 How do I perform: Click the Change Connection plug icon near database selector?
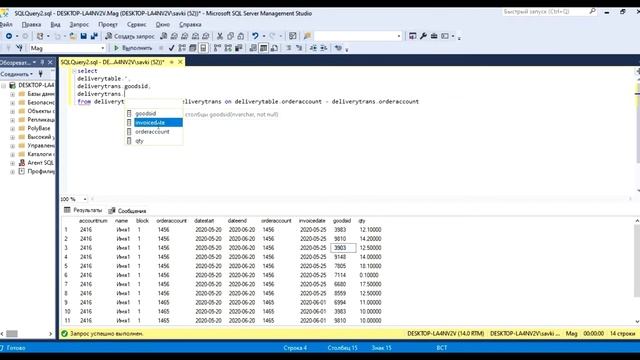point(19,48)
